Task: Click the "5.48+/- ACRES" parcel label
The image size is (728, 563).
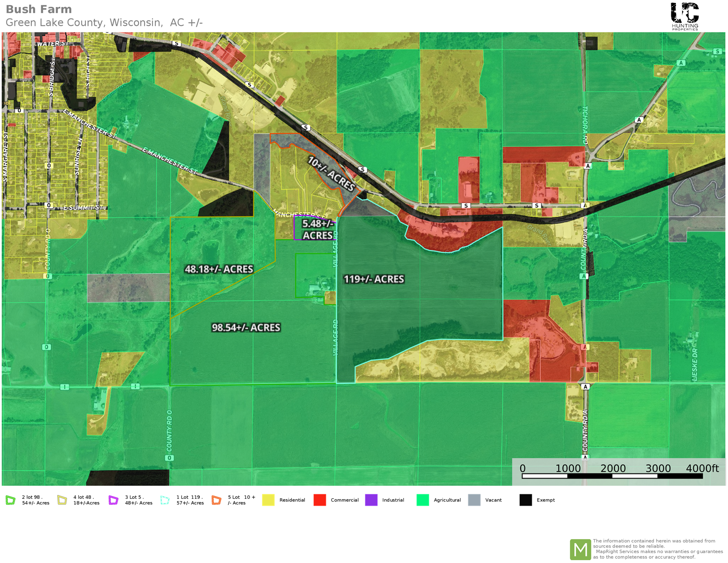Action: (x=318, y=229)
